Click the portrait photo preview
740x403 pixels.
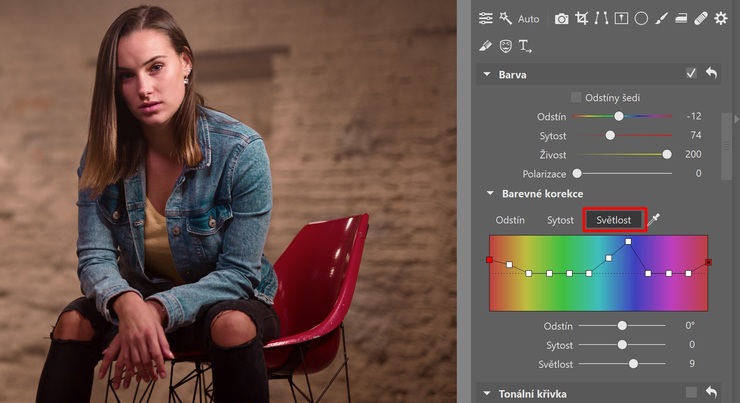click(x=228, y=202)
